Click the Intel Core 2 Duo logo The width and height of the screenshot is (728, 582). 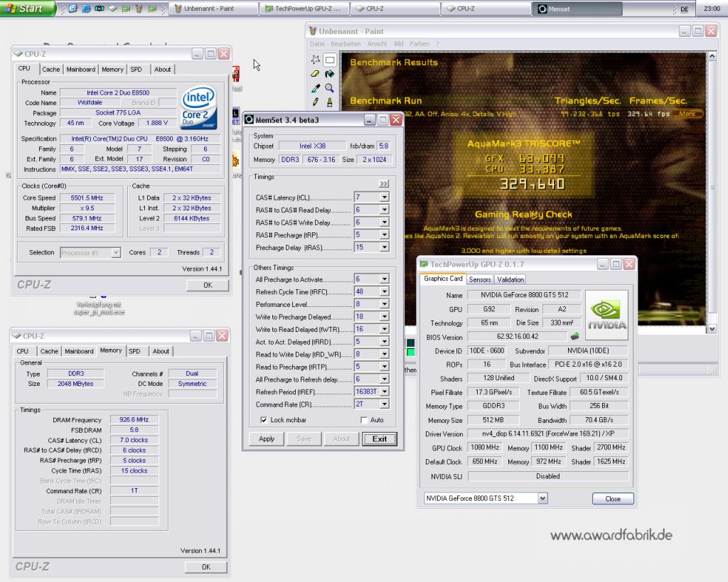(x=198, y=107)
